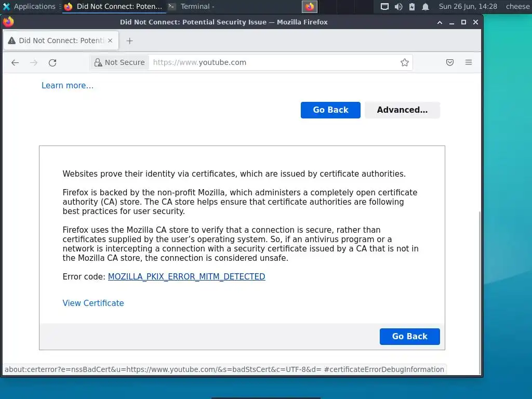Viewport: 532px width, 399px height.
Task: Click the Xfce logo in Applications menu
Action: click(x=6, y=6)
